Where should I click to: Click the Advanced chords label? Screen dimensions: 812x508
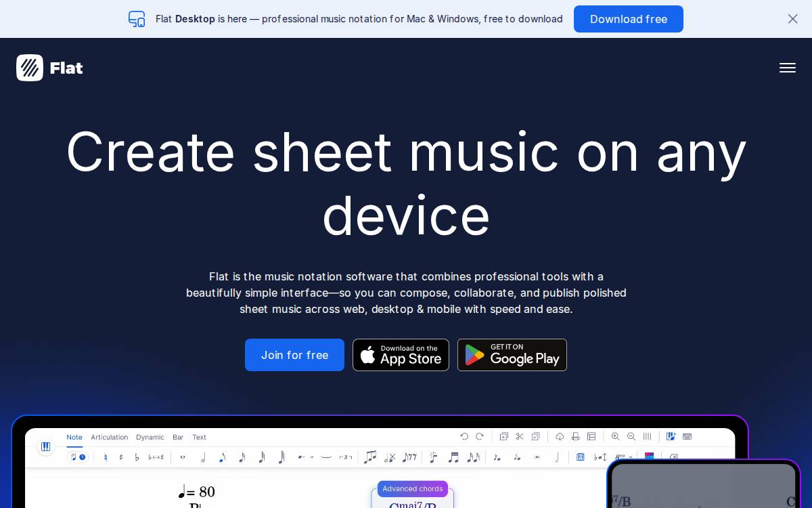point(413,489)
